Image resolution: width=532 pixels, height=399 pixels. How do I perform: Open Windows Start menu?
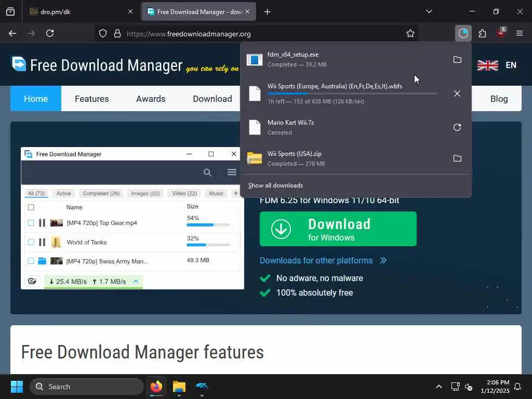[x=17, y=387]
